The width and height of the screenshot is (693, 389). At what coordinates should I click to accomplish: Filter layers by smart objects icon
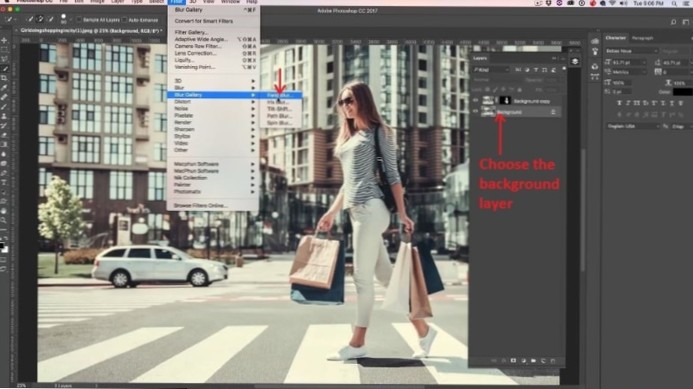[x=553, y=70]
